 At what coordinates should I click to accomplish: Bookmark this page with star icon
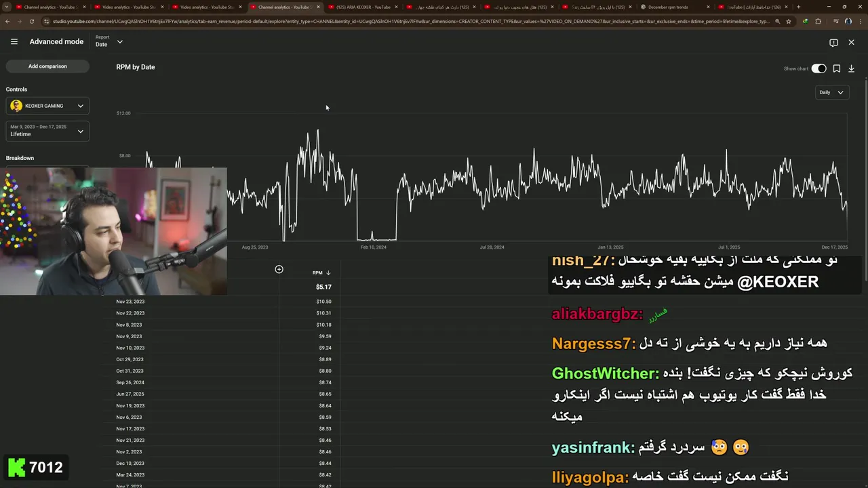(788, 21)
